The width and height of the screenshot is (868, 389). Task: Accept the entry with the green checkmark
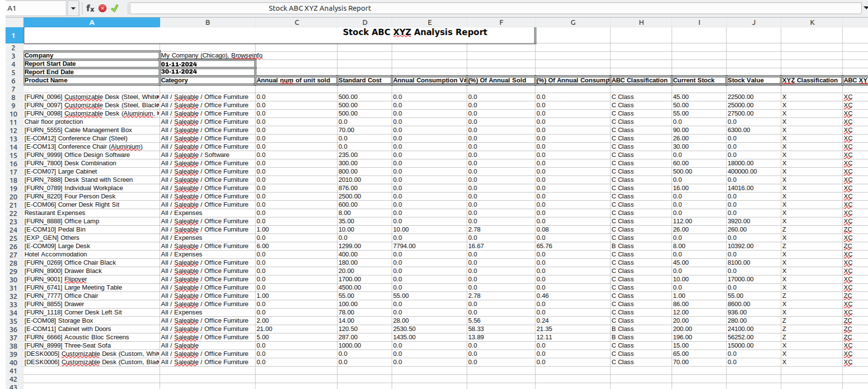tap(115, 8)
